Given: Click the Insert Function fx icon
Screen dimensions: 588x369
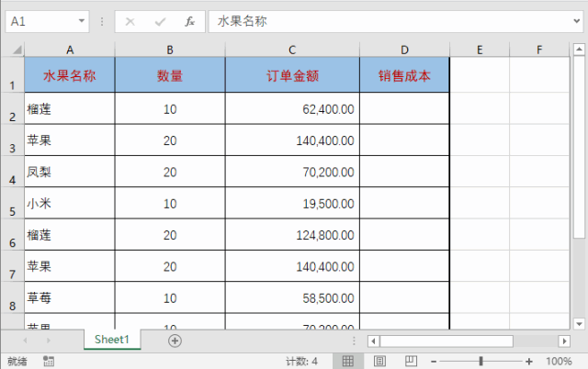Looking at the screenshot, I should pos(190,22).
